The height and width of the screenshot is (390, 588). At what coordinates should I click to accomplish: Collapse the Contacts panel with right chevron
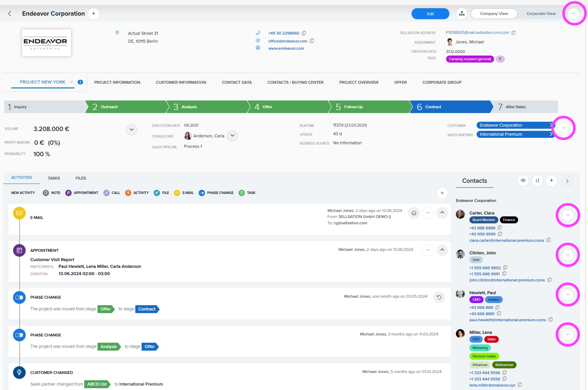pyautogui.click(x=567, y=181)
